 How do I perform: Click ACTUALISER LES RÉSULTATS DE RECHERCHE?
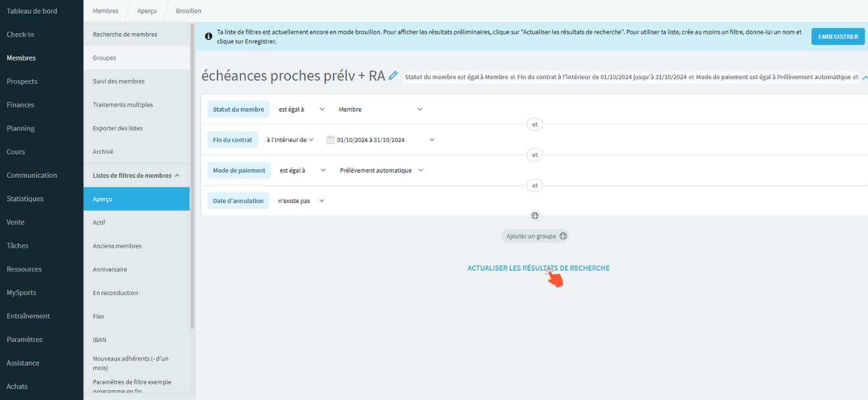(539, 268)
